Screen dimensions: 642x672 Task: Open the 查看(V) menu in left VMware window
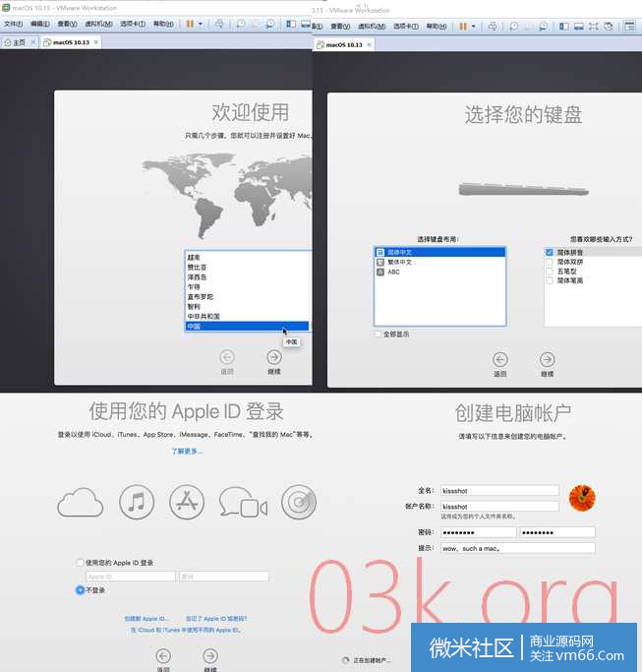[x=67, y=24]
